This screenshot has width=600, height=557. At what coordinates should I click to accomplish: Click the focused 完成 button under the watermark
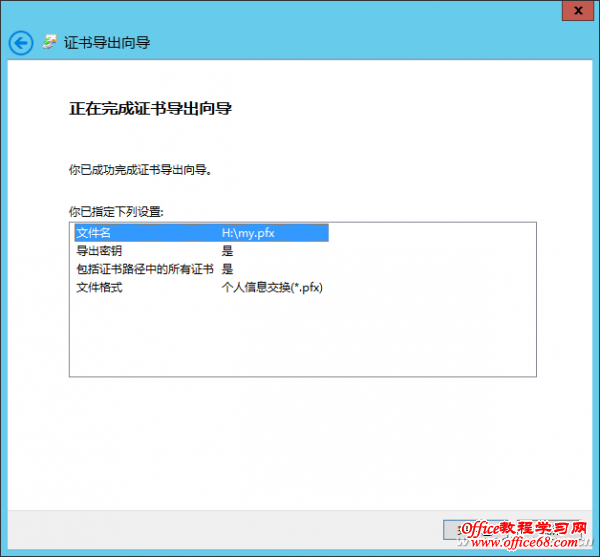point(476,530)
